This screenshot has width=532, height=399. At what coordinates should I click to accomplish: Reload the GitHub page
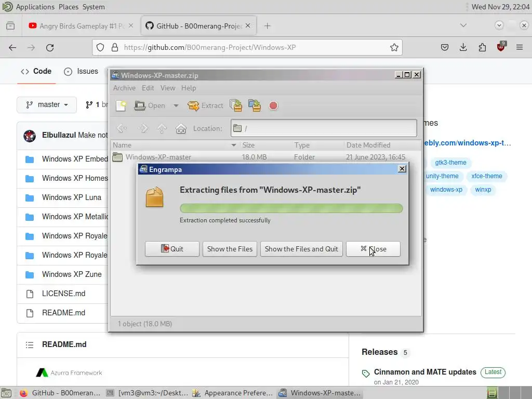50,47
